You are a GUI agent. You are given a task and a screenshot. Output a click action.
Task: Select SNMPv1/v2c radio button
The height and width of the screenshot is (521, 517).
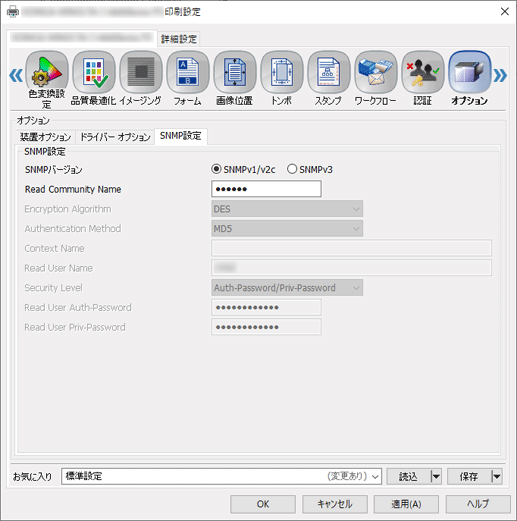pos(216,169)
